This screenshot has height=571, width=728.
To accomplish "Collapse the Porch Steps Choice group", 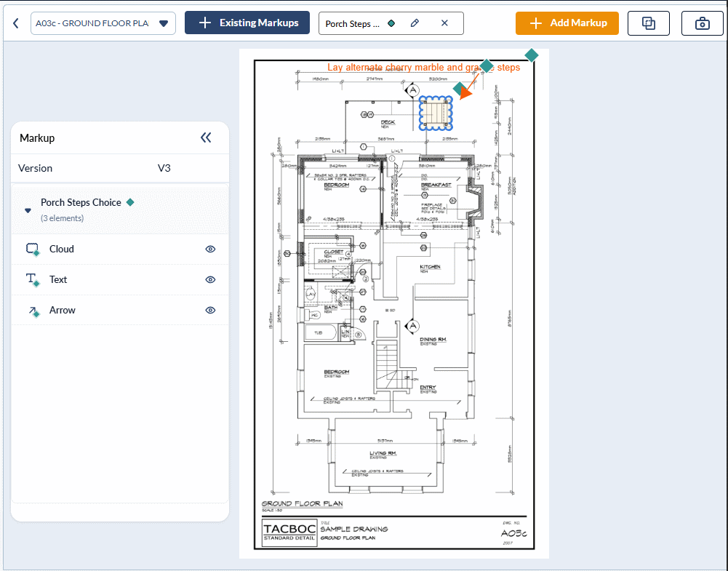I will pos(28,210).
